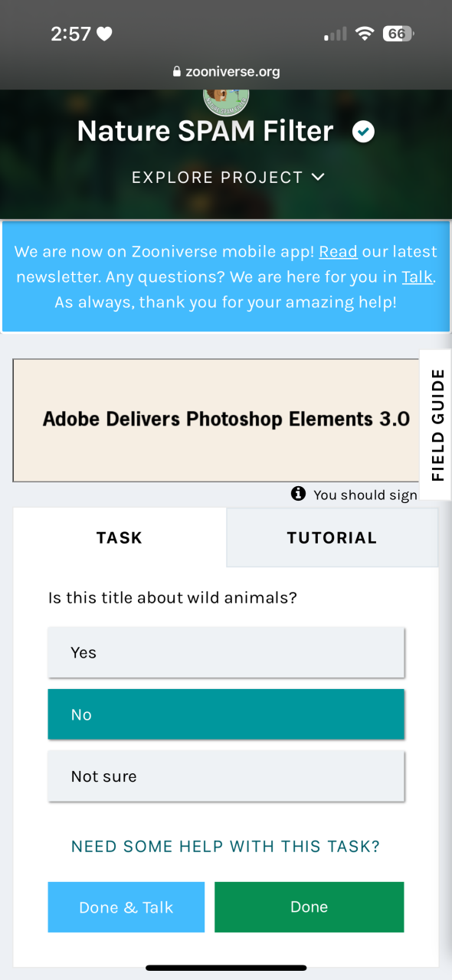Tap the Wi-Fi status icon
This screenshot has width=452, height=980.
365,34
